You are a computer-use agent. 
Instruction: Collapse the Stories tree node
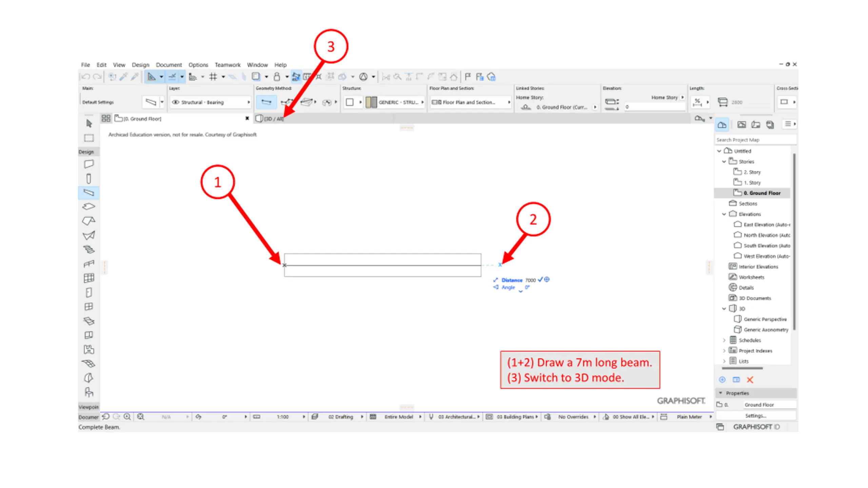tap(724, 162)
